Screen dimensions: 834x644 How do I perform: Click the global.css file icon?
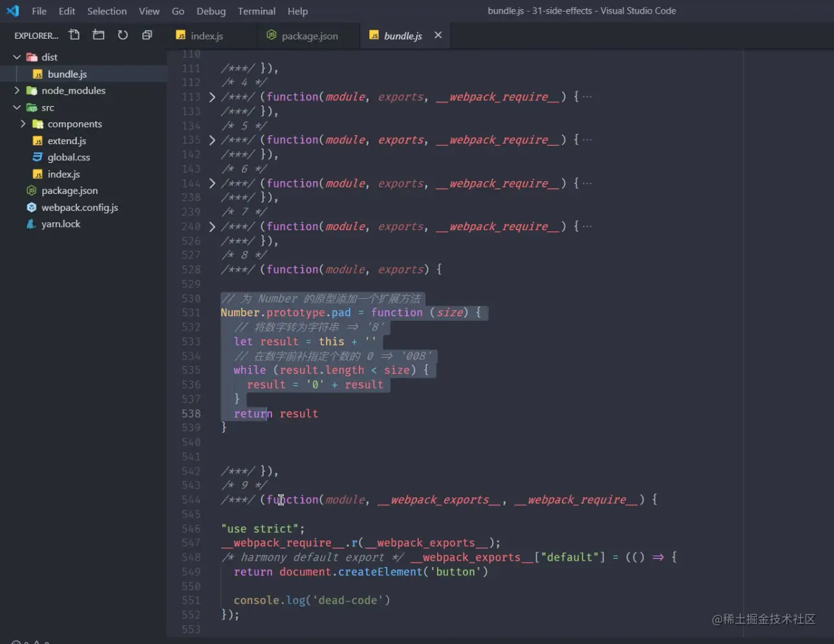point(37,157)
